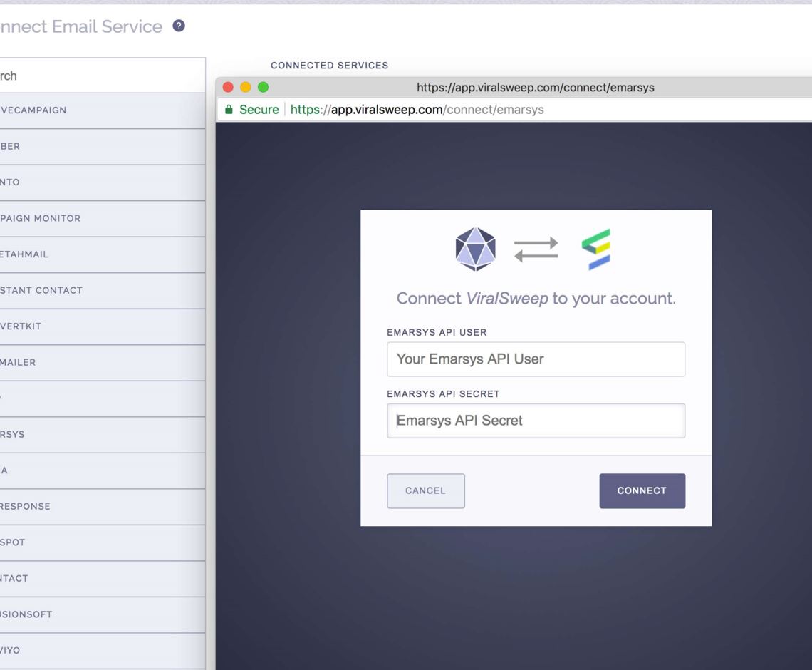Screen dimensions: 812x670
Task: Click the Cancel button in the dialog
Action: click(x=425, y=490)
